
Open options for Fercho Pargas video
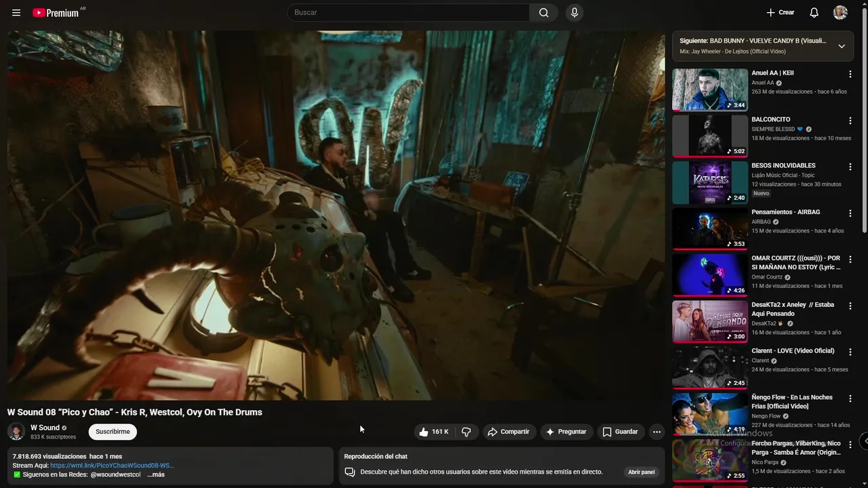click(850, 445)
